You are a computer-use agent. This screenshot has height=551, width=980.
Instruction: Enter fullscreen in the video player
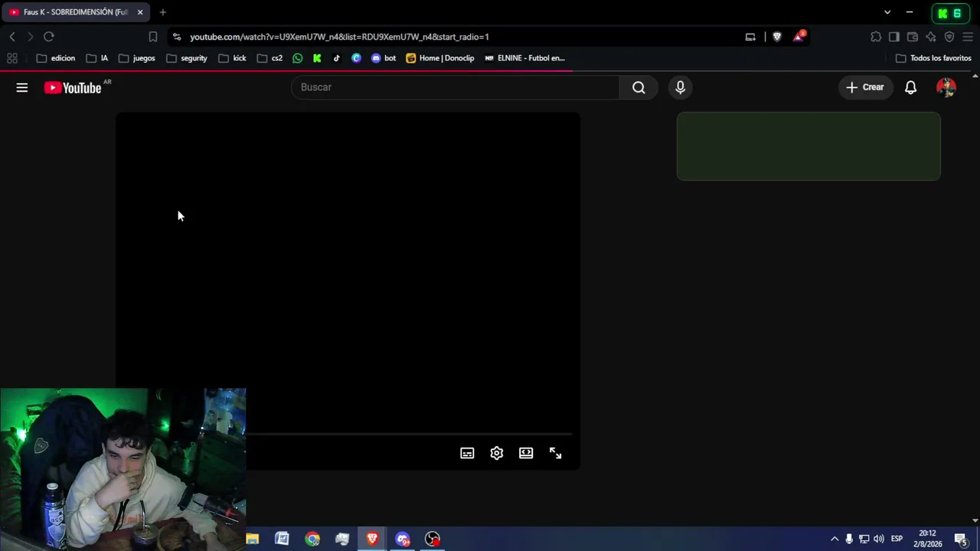556,453
